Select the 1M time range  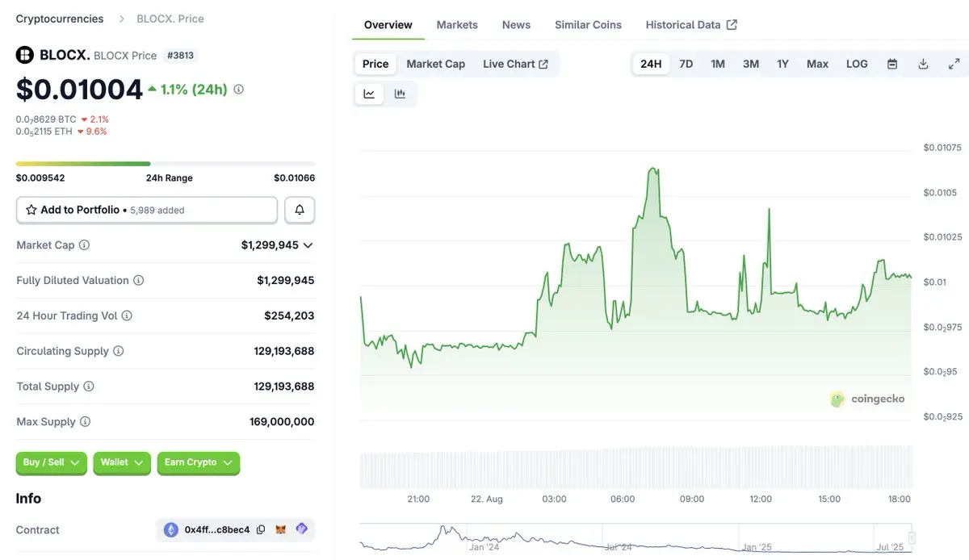[718, 64]
